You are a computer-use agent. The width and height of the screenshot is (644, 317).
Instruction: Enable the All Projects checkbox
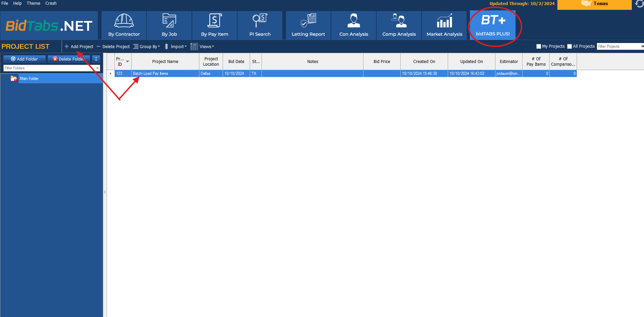[570, 46]
